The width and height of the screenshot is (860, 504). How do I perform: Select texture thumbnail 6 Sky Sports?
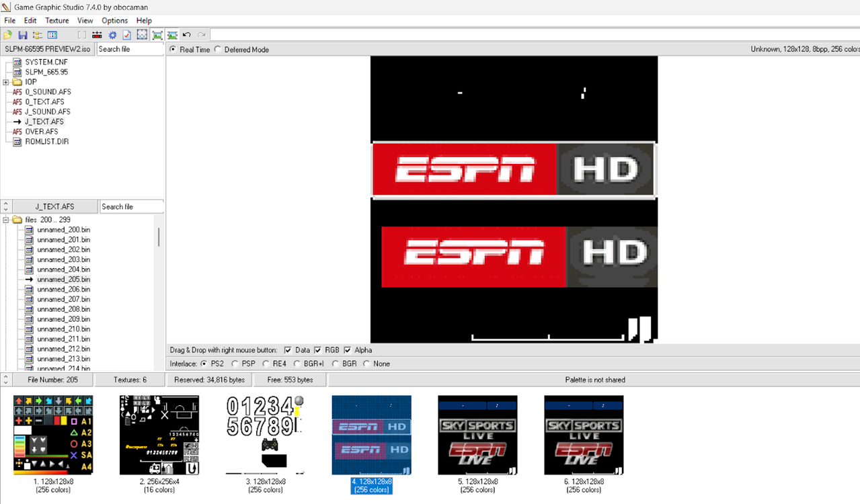click(584, 435)
